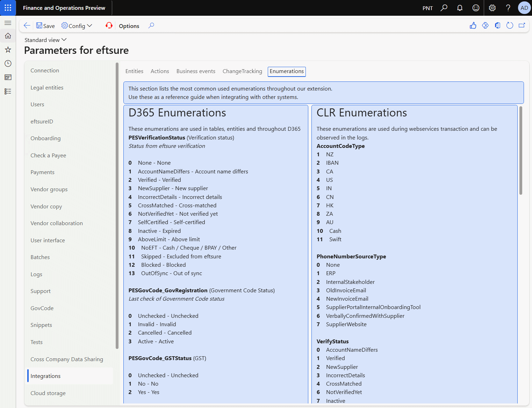Open the Legal entities section
This screenshot has width=532, height=408.
click(47, 87)
